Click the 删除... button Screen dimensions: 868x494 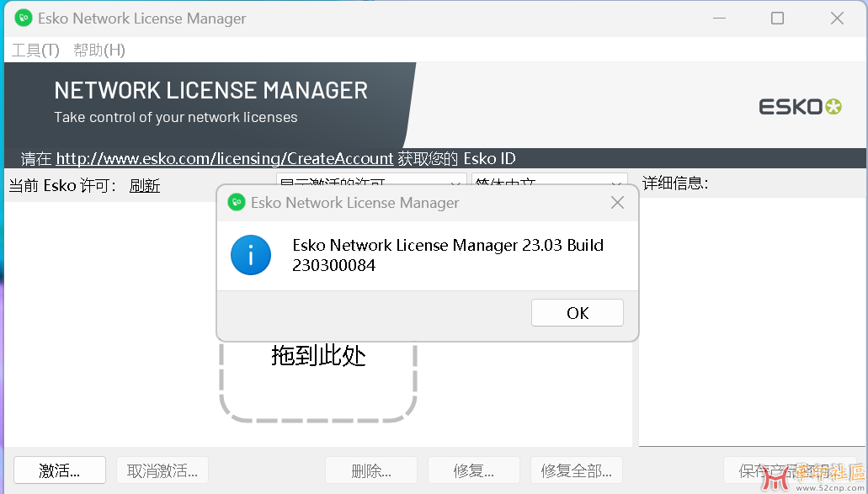(x=371, y=470)
